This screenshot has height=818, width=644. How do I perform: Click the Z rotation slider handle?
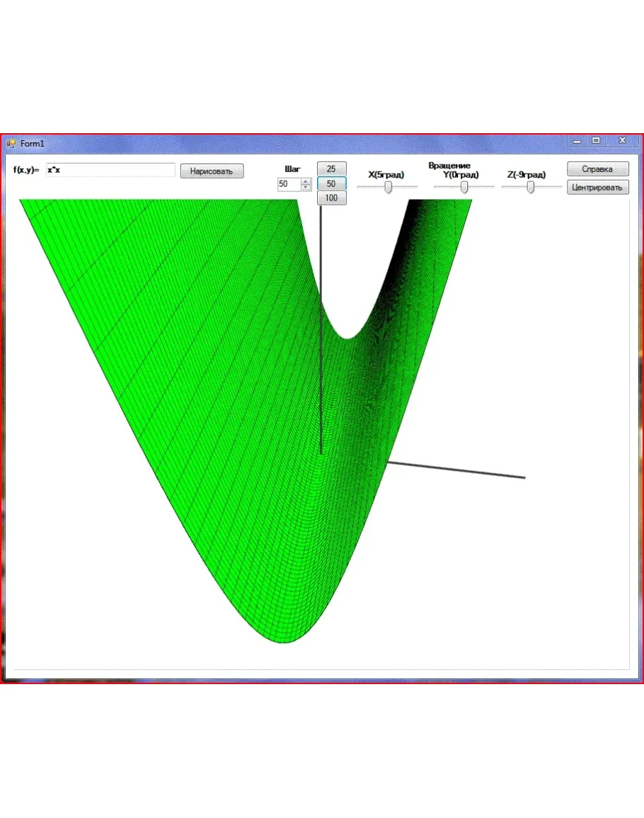tap(530, 187)
